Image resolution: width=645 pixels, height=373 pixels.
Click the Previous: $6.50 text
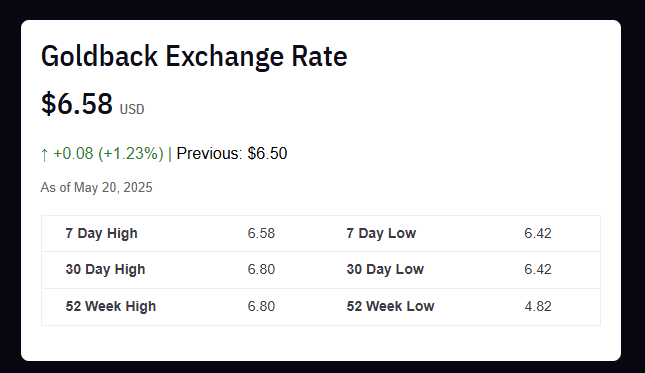pos(232,154)
